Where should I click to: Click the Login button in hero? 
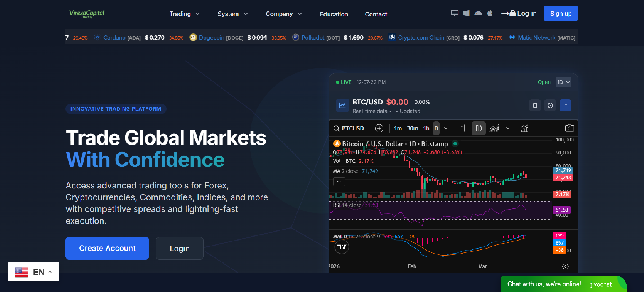point(180,248)
